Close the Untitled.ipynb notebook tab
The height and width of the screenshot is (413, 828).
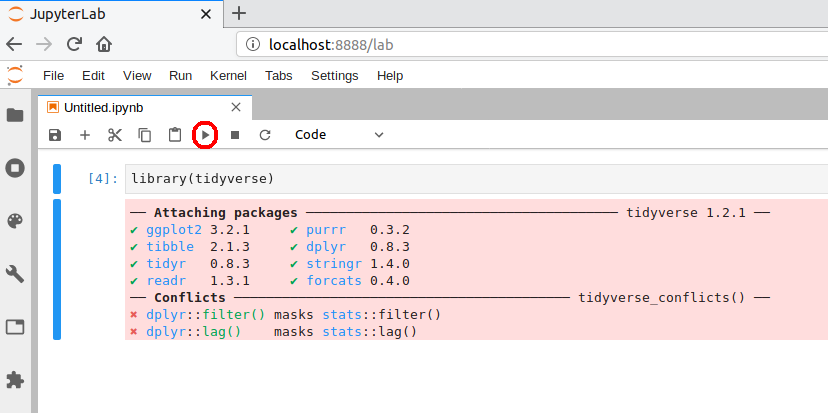[236, 108]
